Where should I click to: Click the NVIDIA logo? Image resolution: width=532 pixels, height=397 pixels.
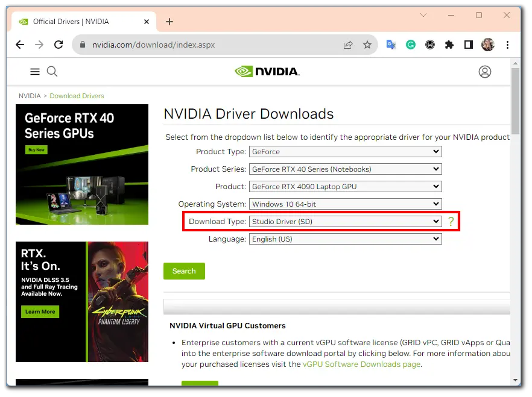[267, 72]
